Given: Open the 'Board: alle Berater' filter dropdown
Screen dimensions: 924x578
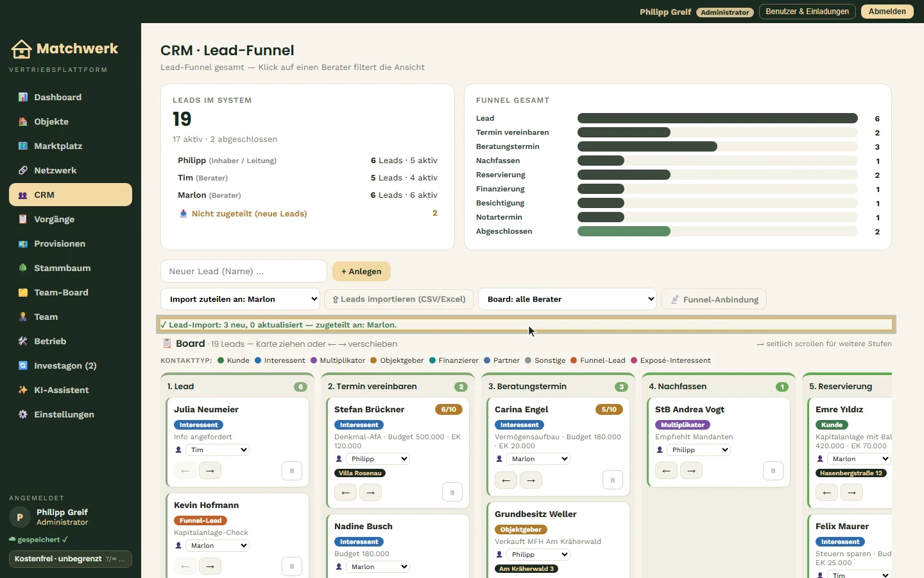Looking at the screenshot, I should click(568, 299).
